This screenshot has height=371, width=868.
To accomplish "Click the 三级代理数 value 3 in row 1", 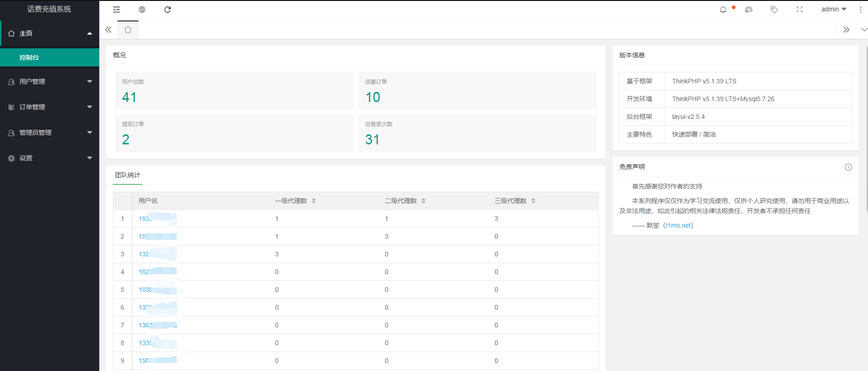I will [x=496, y=218].
